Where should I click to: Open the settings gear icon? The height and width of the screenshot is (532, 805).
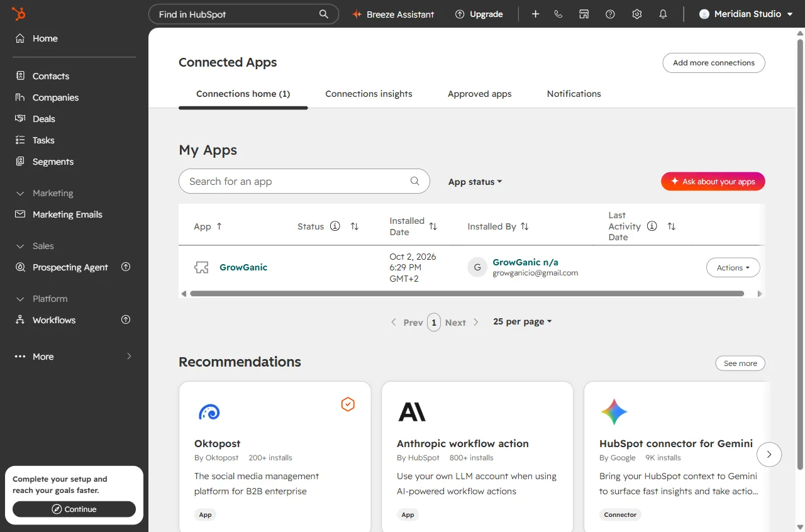point(637,14)
